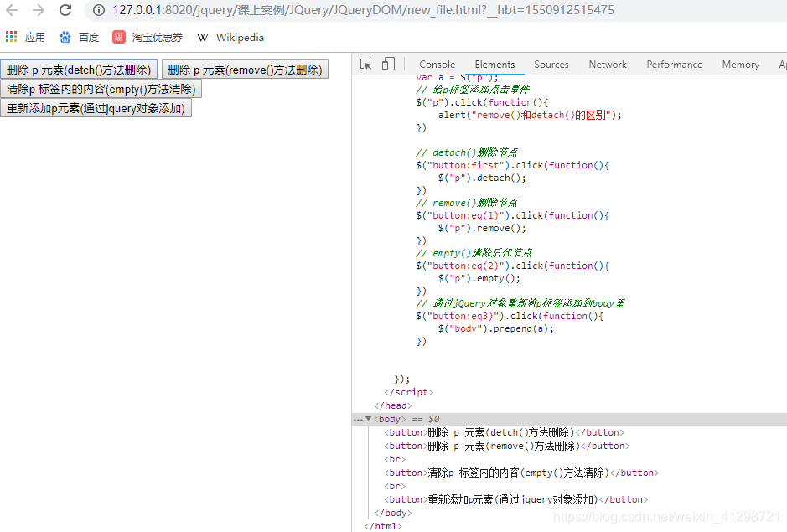The height and width of the screenshot is (532, 787).
Task: View site information icon in address bar
Action: pyautogui.click(x=99, y=10)
